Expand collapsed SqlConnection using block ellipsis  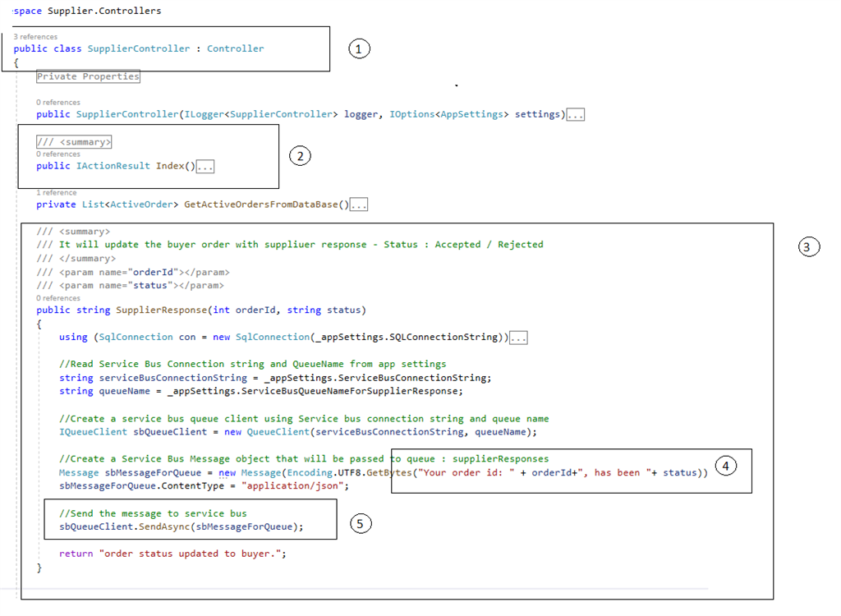[x=518, y=338]
